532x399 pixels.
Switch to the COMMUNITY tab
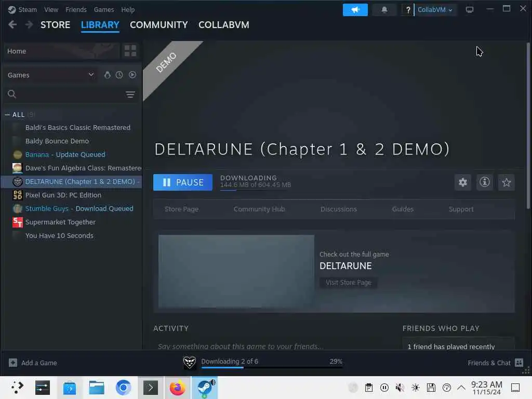(x=159, y=25)
